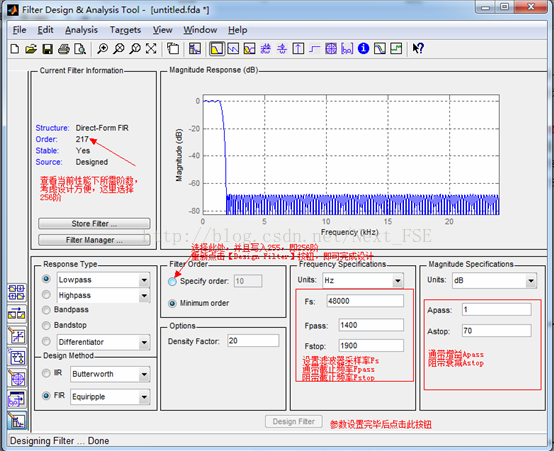Image resolution: width=554 pixels, height=451 pixels.
Task: Click into the Fpass input field
Action: [x=371, y=325]
